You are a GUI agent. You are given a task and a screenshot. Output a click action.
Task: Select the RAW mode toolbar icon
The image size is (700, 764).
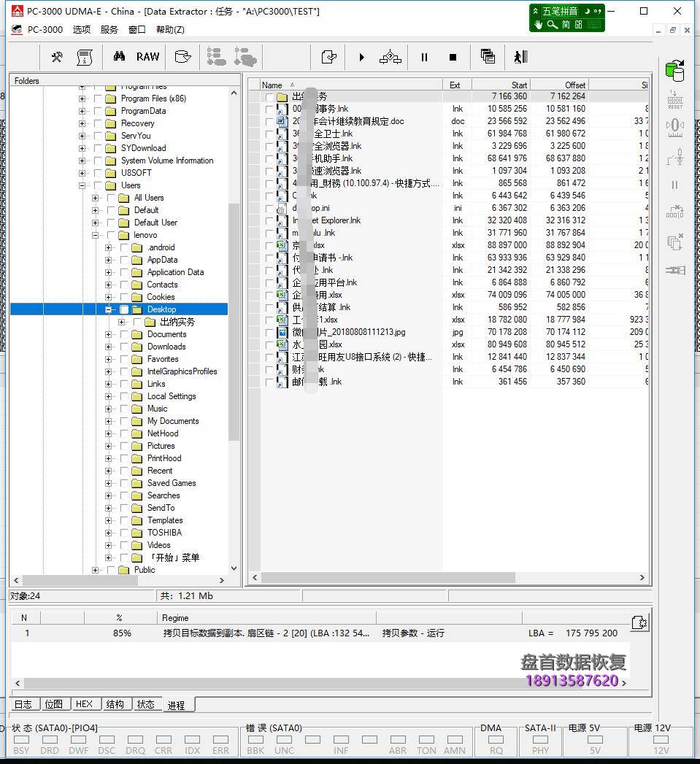(x=147, y=56)
